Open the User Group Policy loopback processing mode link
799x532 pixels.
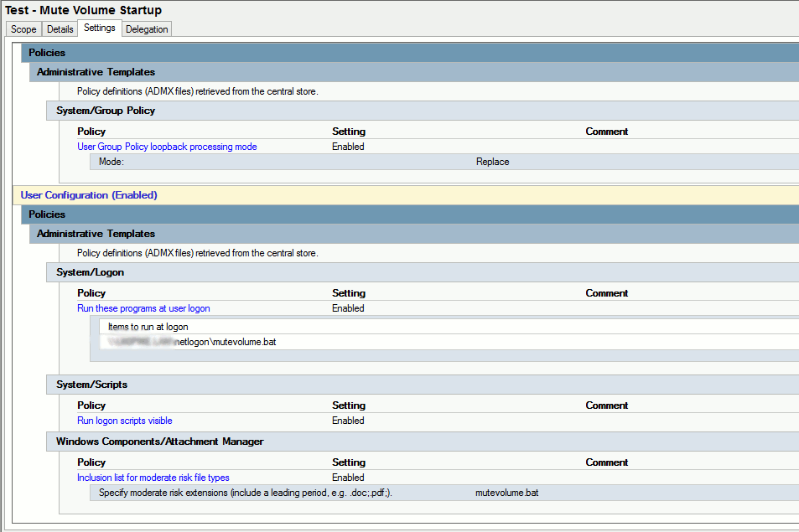coord(166,147)
